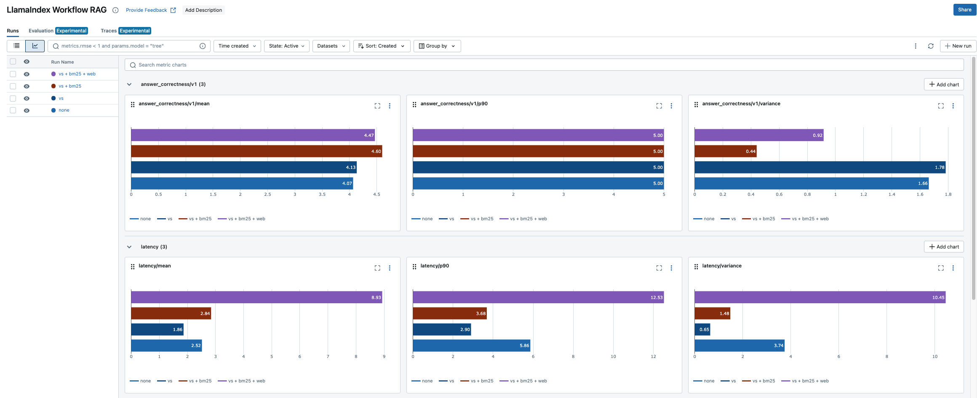Click the refresh runs icon
The width and height of the screenshot is (980, 398).
(931, 46)
